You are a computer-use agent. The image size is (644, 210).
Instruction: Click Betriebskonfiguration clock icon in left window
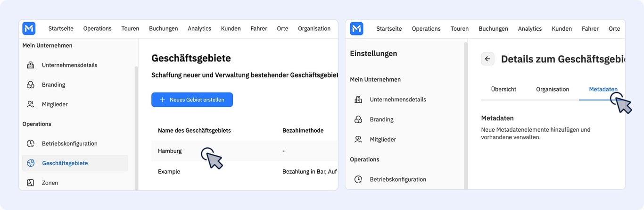(31, 143)
